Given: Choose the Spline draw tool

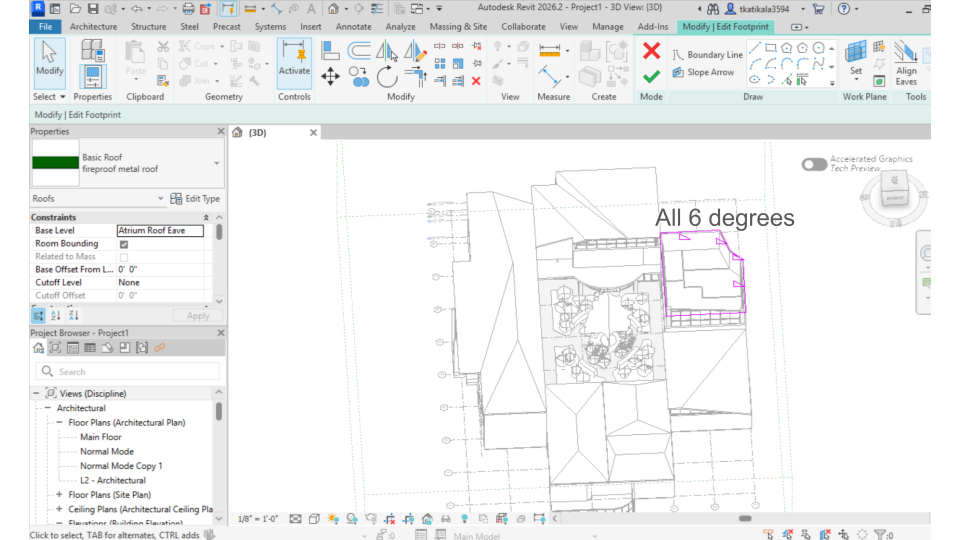Looking at the screenshot, I should 819,64.
